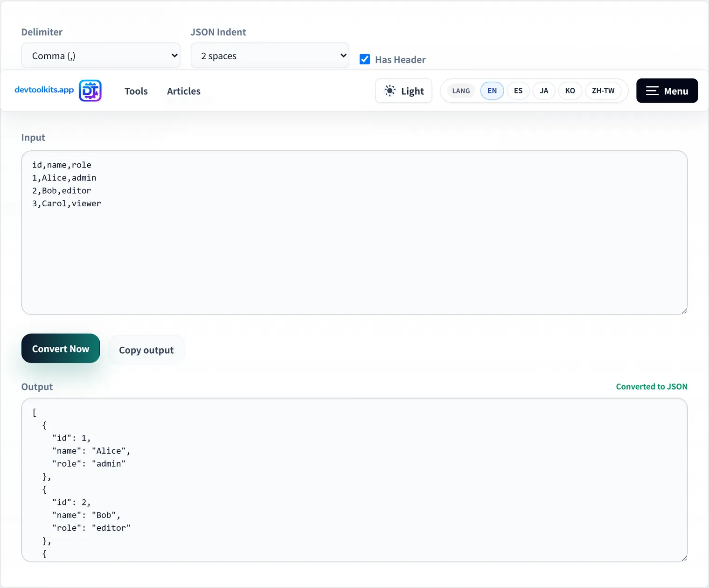Click the devtoolkits.app link
This screenshot has width=709, height=588.
pyautogui.click(x=44, y=90)
